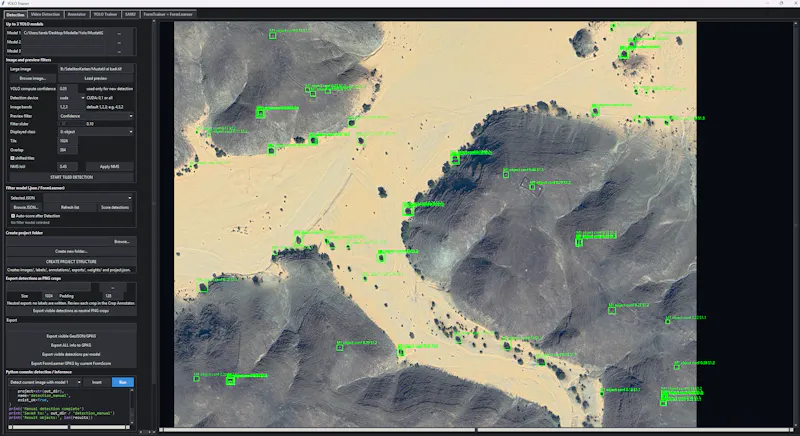The image size is (800, 436).
Task: Click Export visible detections per model
Action: (x=71, y=354)
